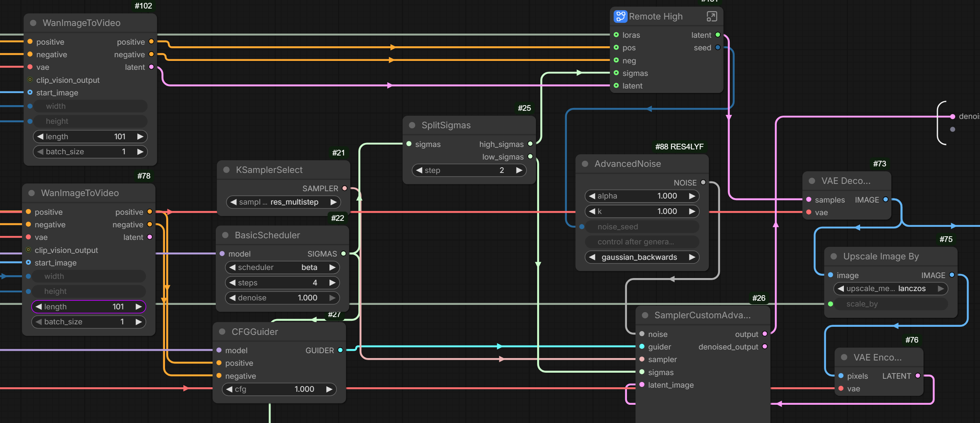Click the low_sigmas output socket
The width and height of the screenshot is (980, 423).
coord(530,157)
